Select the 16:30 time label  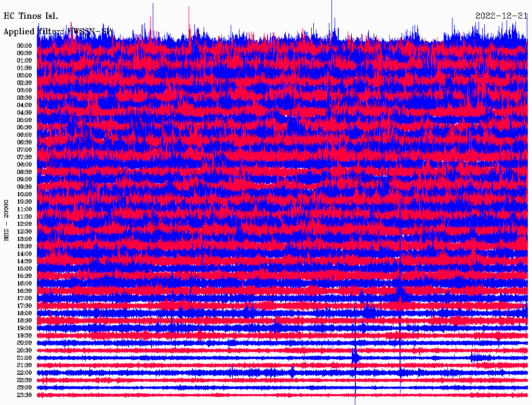(24, 291)
